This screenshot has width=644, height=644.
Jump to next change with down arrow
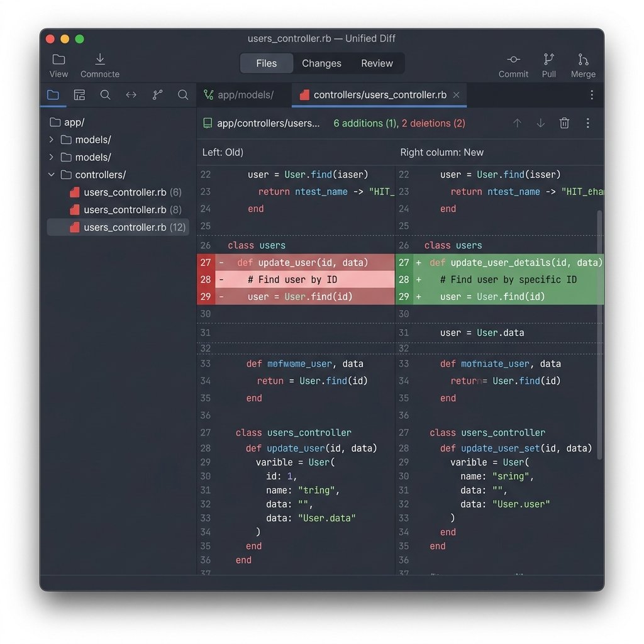(x=540, y=123)
